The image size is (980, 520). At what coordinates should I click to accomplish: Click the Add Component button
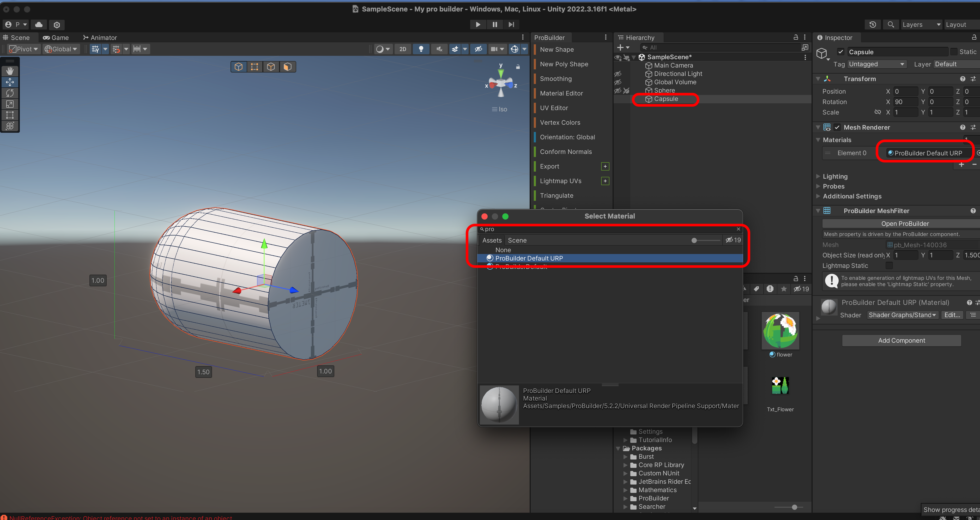click(x=901, y=341)
